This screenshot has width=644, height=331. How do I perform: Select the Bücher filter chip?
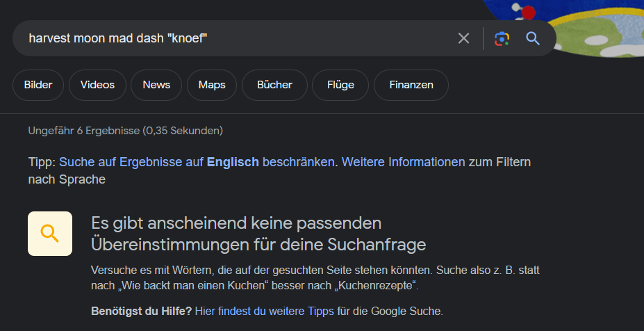[x=275, y=85]
